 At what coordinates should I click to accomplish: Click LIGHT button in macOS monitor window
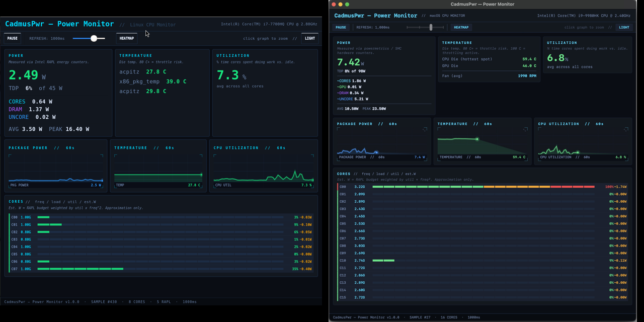click(624, 28)
